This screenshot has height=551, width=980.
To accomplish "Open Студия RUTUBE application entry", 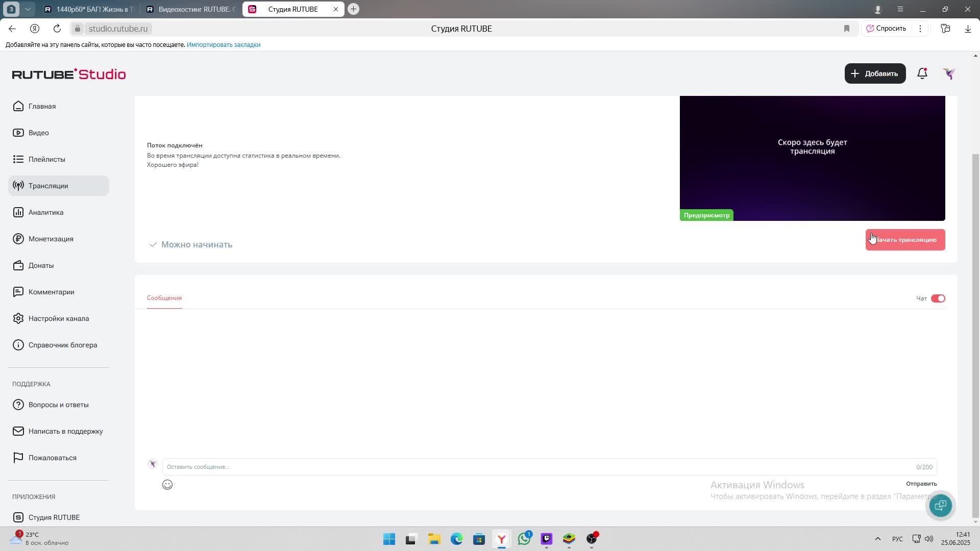I will [59, 517].
